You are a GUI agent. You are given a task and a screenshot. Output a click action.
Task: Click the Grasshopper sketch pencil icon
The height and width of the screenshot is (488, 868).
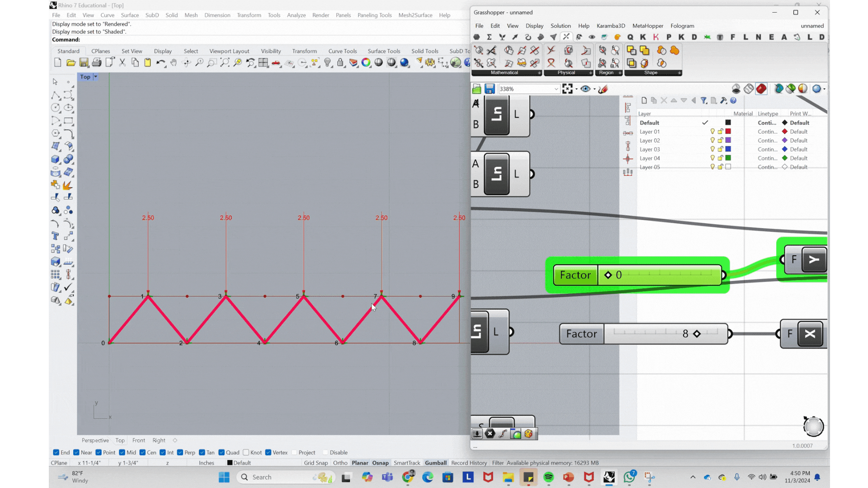(603, 89)
